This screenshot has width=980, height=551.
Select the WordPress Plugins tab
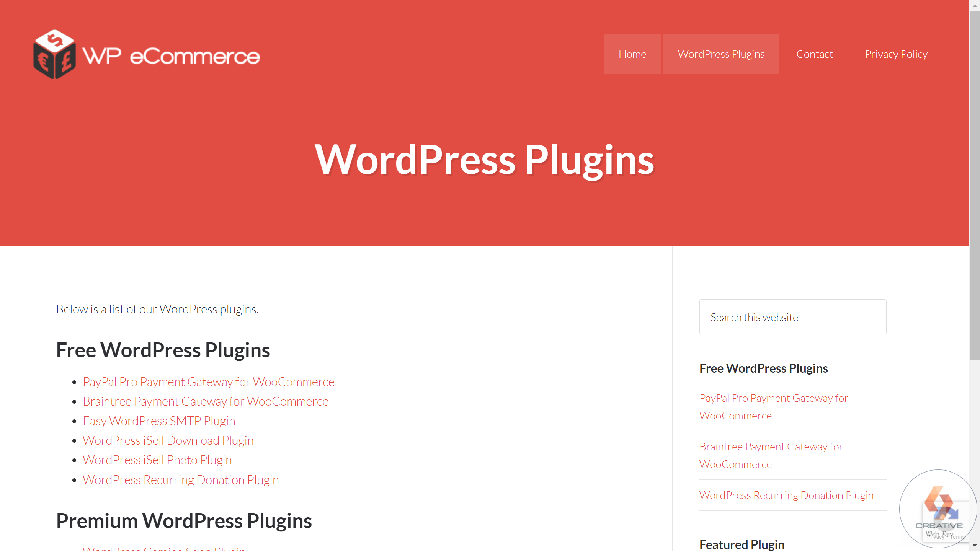point(721,53)
